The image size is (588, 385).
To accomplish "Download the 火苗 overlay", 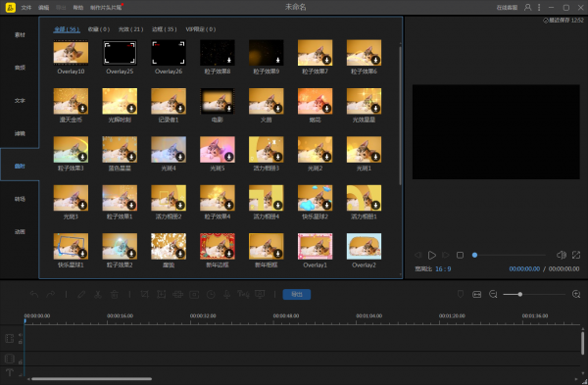I will click(x=278, y=109).
